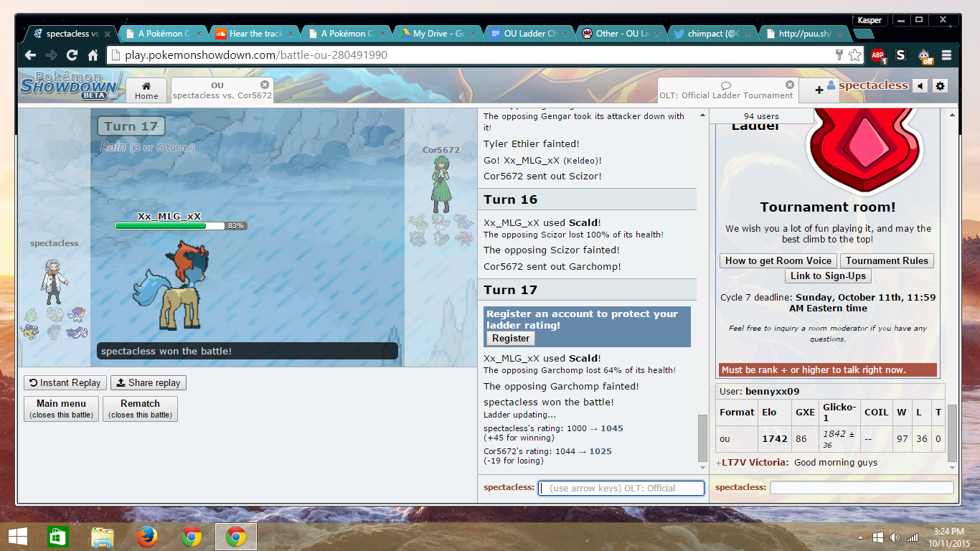
Task: Mute sound with the Showdown speaker icon
Action: [x=920, y=86]
